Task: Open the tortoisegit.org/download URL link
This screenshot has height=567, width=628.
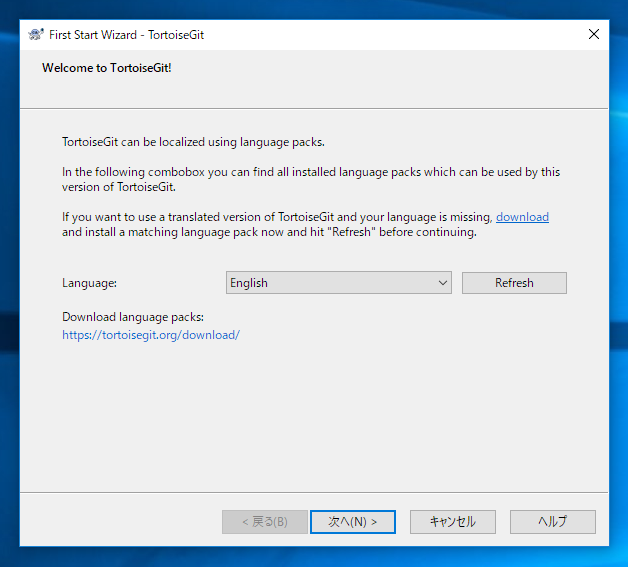Action: pos(151,335)
